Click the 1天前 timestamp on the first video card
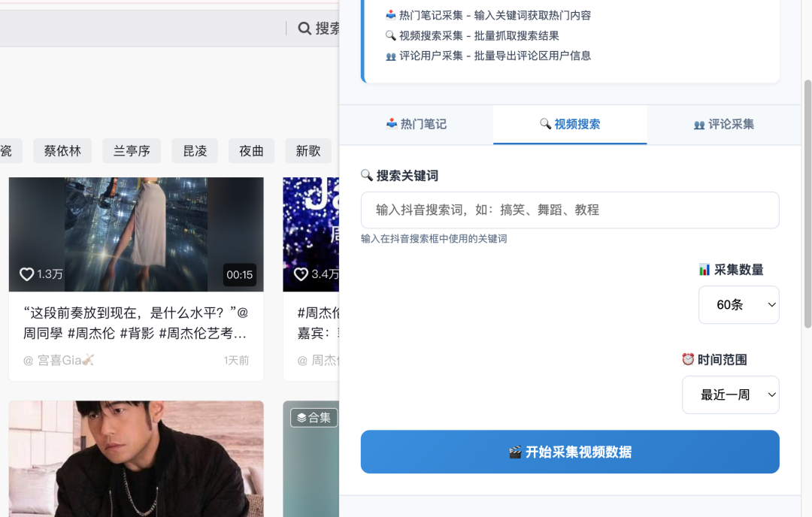Viewport: 812px width, 517px height. pyautogui.click(x=236, y=360)
